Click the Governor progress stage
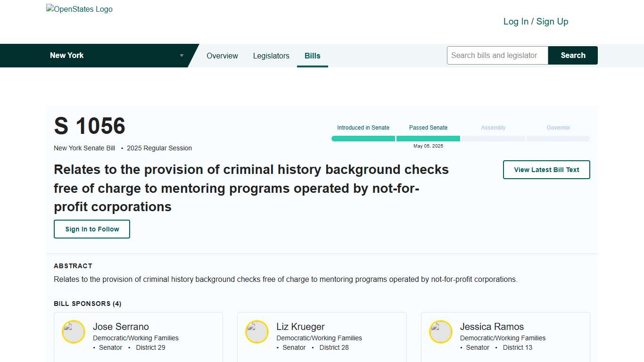The height and width of the screenshot is (362, 644). tap(558, 139)
